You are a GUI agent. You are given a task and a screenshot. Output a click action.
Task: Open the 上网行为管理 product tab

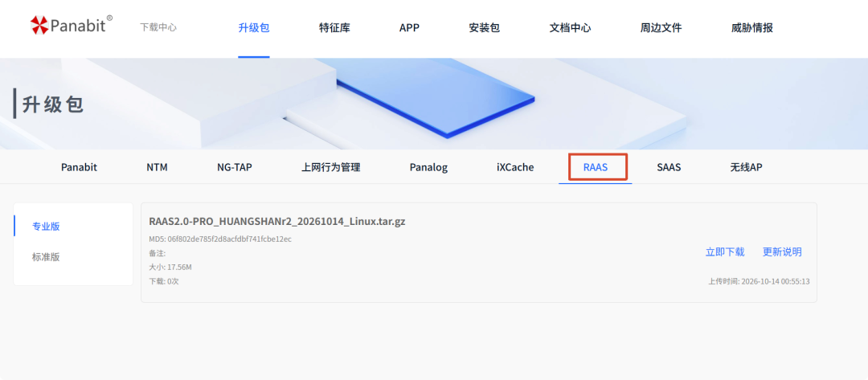[330, 167]
